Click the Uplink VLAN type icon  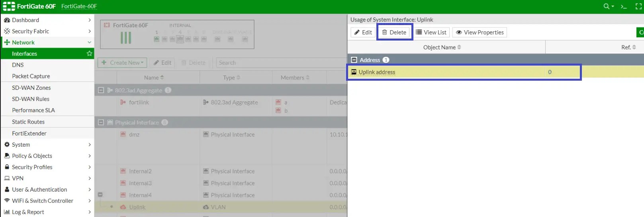click(206, 207)
